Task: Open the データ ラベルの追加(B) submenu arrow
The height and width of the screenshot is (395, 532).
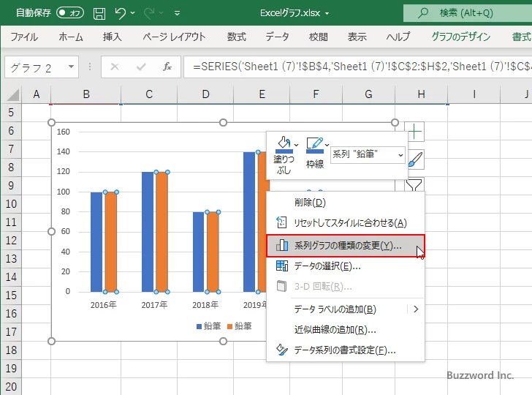Action: pyautogui.click(x=416, y=309)
